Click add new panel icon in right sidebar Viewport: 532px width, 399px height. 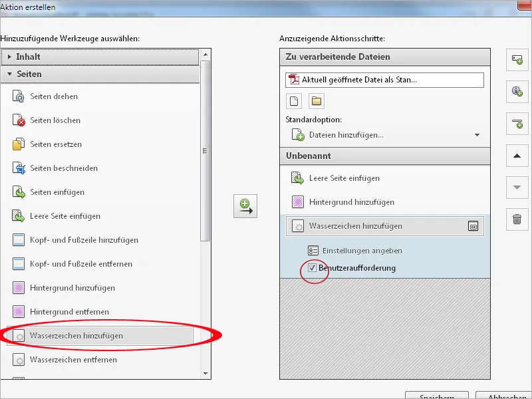517,60
